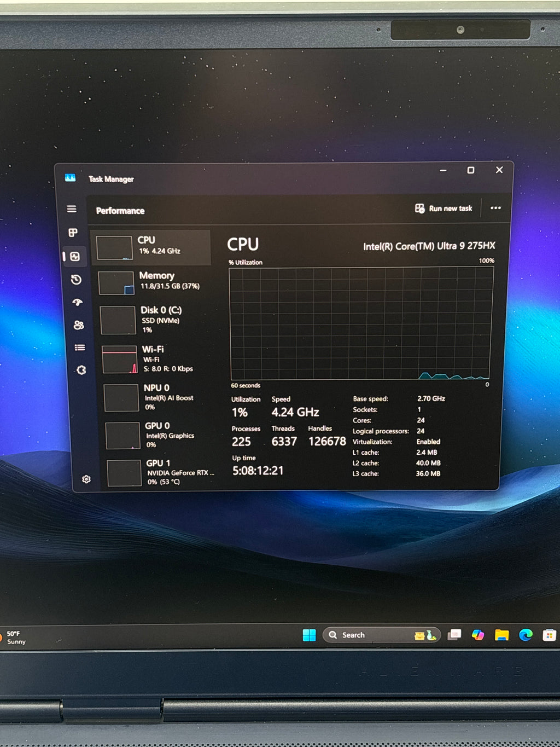Image resolution: width=560 pixels, height=747 pixels.
Task: Close the Task Manager window
Action: (499, 170)
